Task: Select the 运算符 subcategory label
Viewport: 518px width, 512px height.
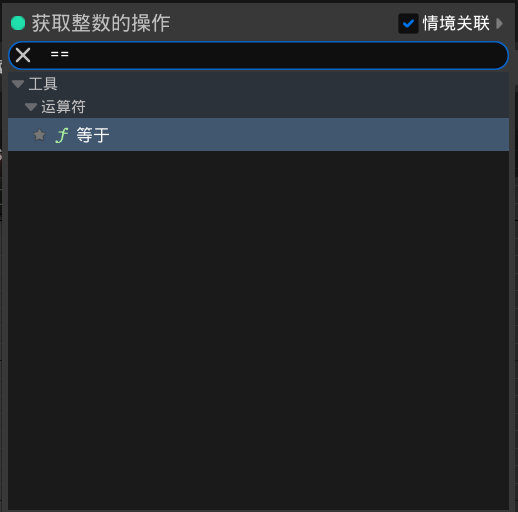Action: [x=63, y=107]
